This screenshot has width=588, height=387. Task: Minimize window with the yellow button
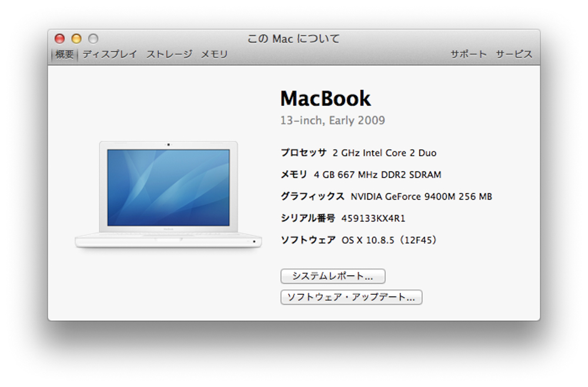pyautogui.click(x=76, y=39)
